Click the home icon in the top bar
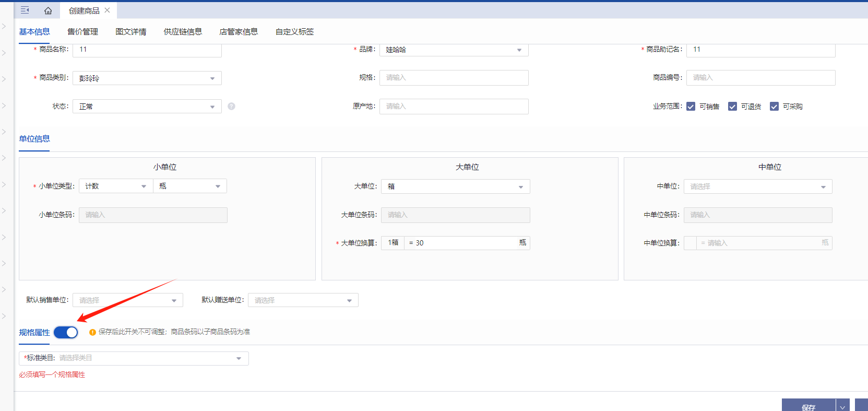This screenshot has height=411, width=868. click(x=48, y=10)
